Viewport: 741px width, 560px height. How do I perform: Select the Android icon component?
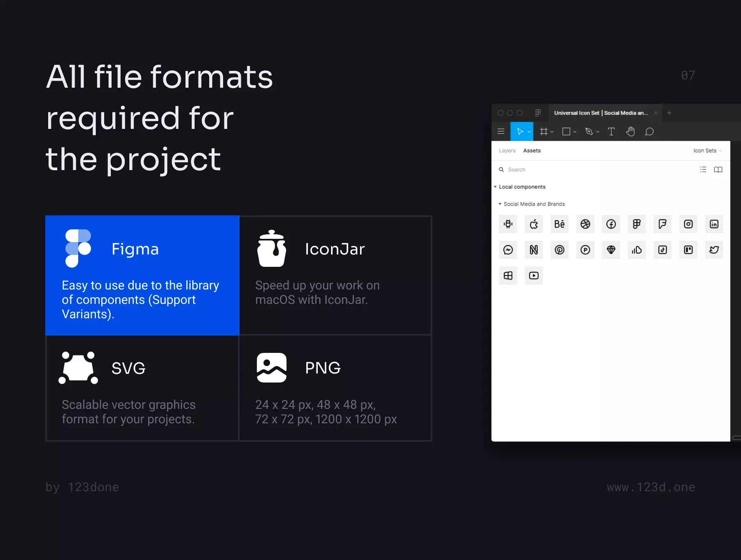tap(508, 224)
